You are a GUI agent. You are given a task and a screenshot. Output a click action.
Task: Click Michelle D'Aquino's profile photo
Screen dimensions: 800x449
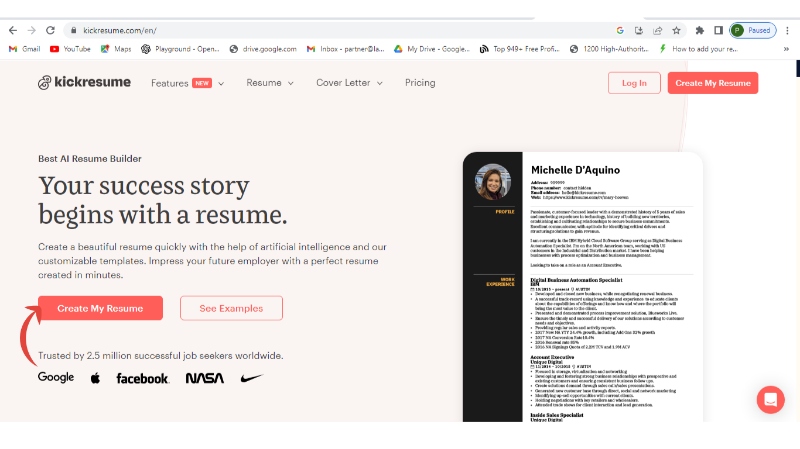coord(492,181)
